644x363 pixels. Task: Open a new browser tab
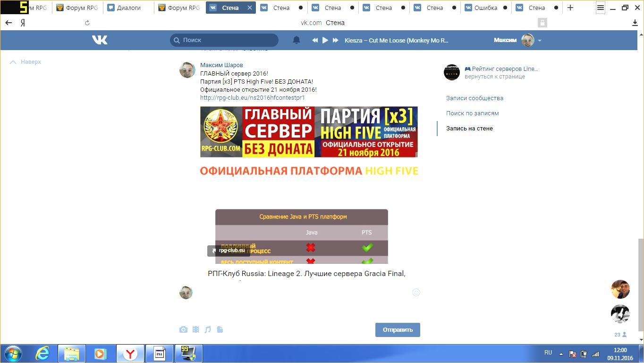click(570, 8)
